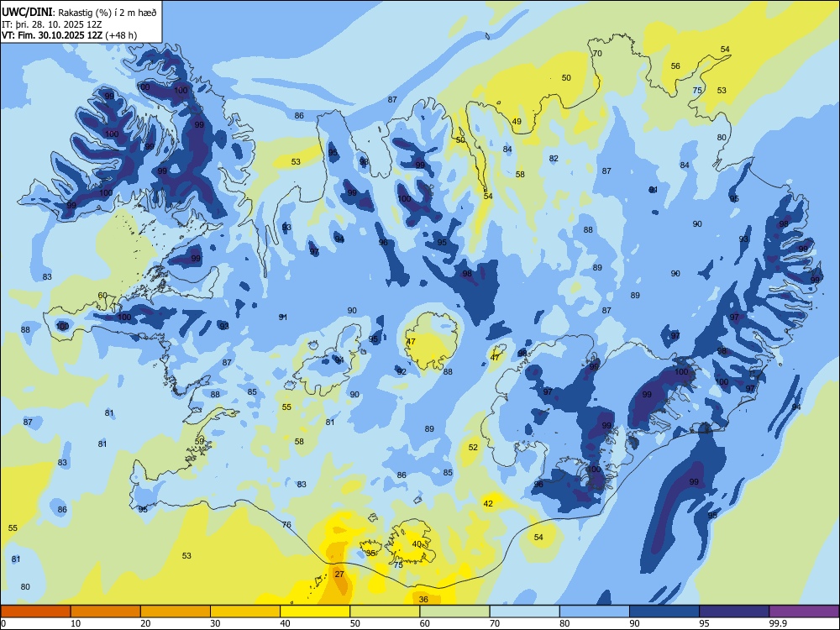
Task: Click the 40–50 bright yellow legend swatch
Action: click(x=315, y=612)
